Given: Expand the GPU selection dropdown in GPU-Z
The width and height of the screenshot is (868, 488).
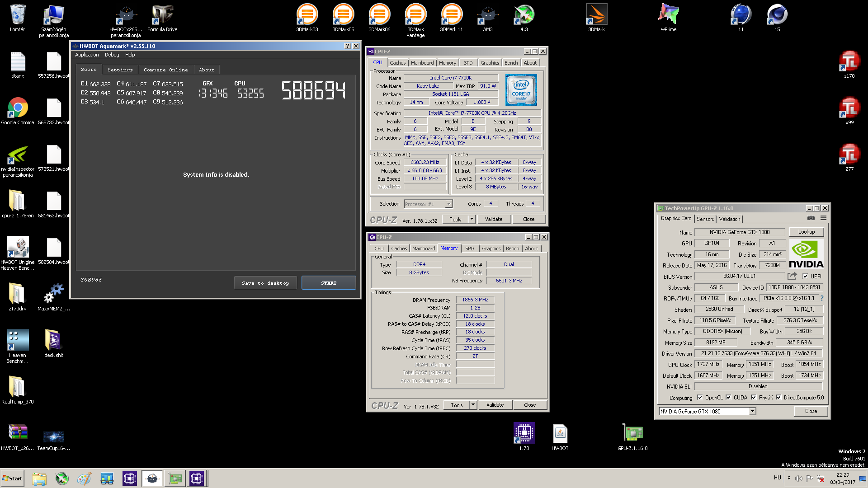Looking at the screenshot, I should point(752,411).
